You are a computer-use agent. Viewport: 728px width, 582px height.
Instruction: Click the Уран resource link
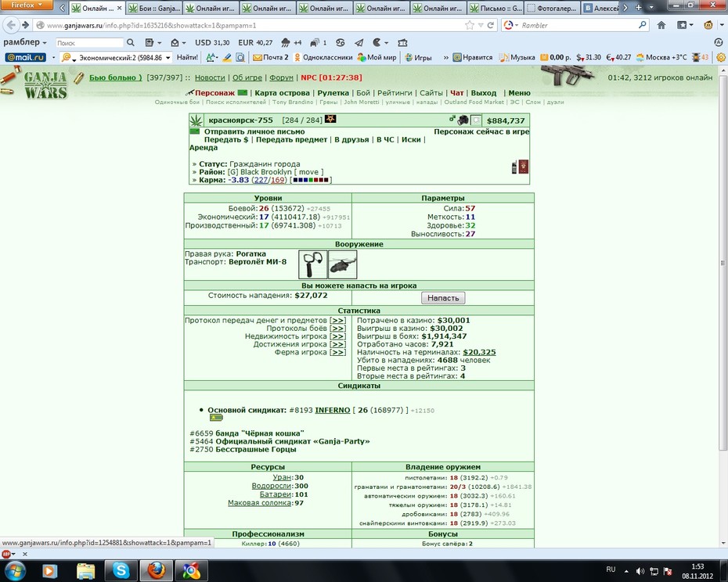coord(282,478)
